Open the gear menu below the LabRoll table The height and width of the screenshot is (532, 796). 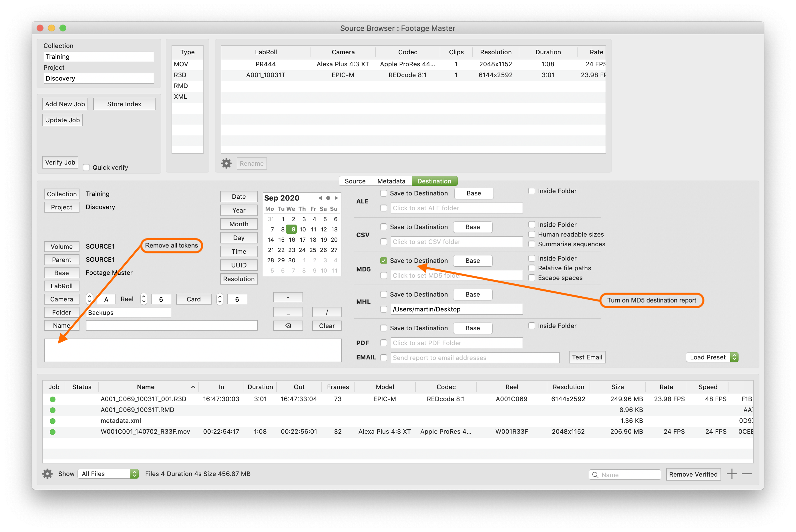(226, 163)
